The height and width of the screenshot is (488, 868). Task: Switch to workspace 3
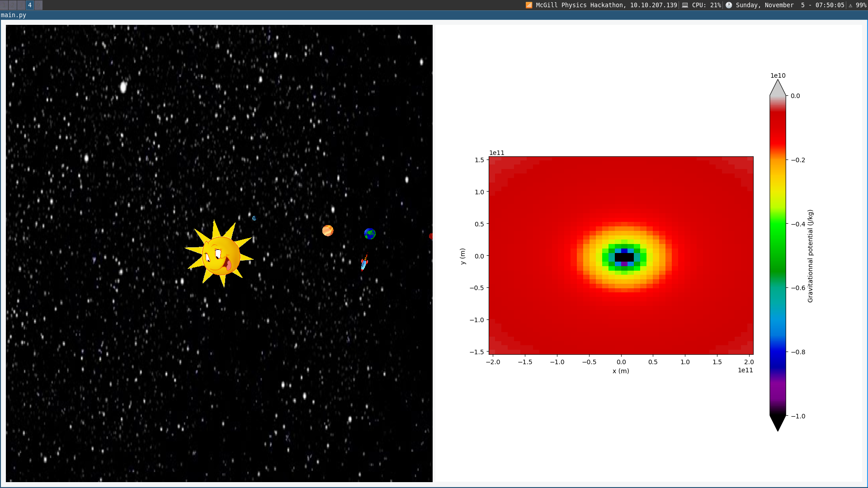coord(21,5)
